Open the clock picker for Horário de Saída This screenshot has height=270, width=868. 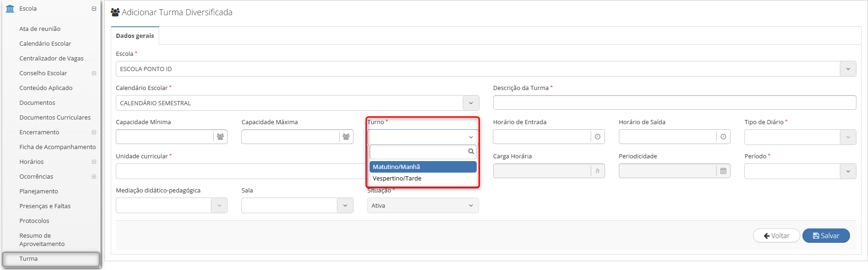[x=723, y=137]
